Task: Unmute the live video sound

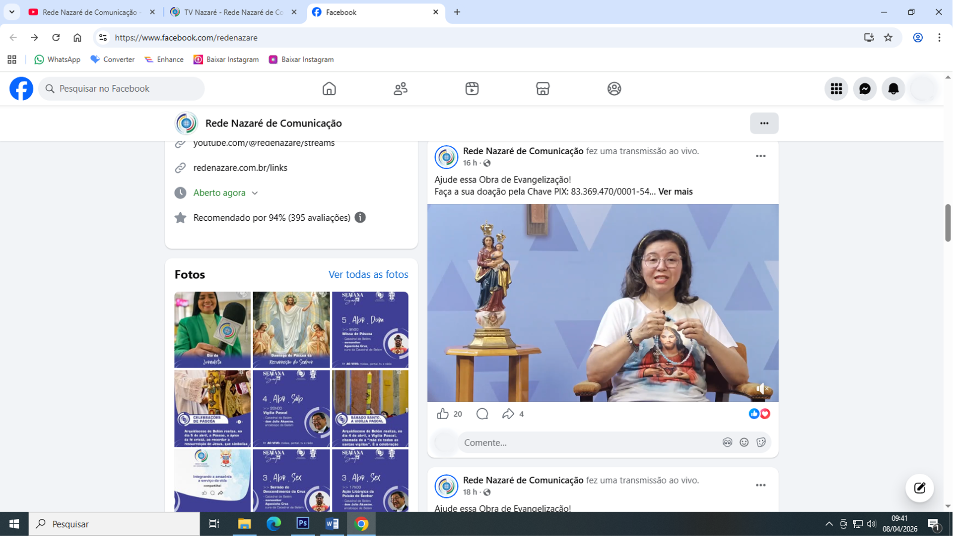Action: (x=762, y=389)
